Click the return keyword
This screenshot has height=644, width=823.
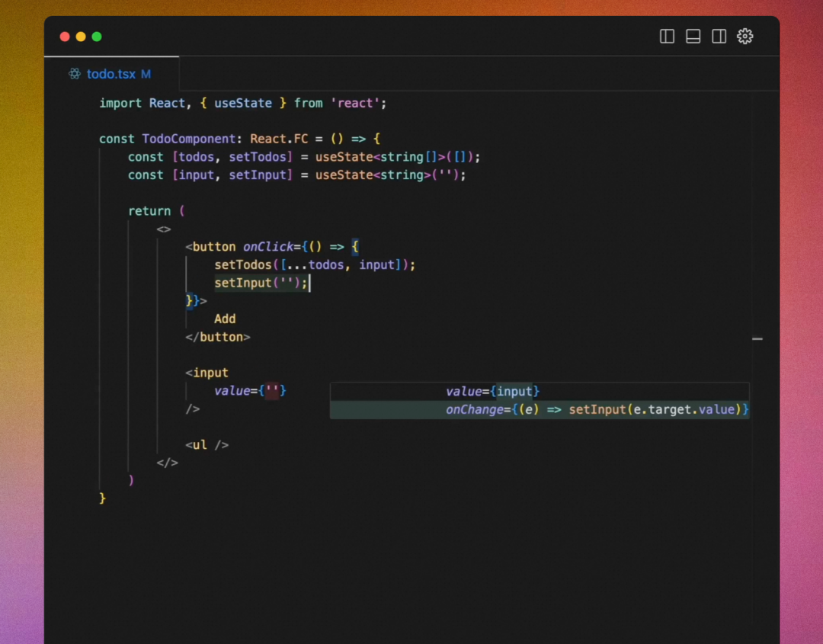(x=149, y=211)
